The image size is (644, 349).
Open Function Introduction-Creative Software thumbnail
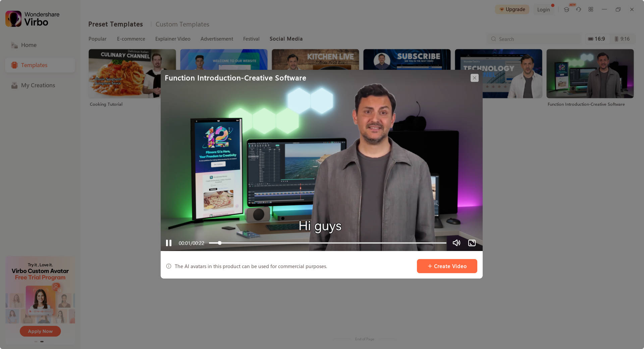point(590,73)
